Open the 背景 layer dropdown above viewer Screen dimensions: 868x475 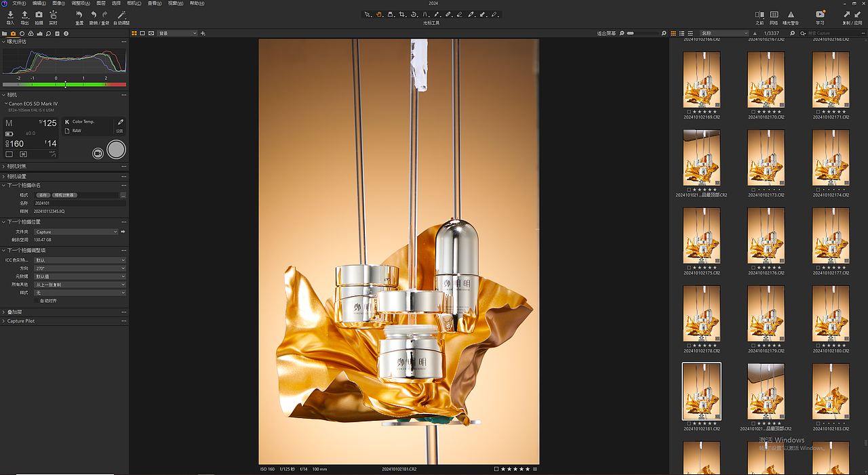pos(177,33)
